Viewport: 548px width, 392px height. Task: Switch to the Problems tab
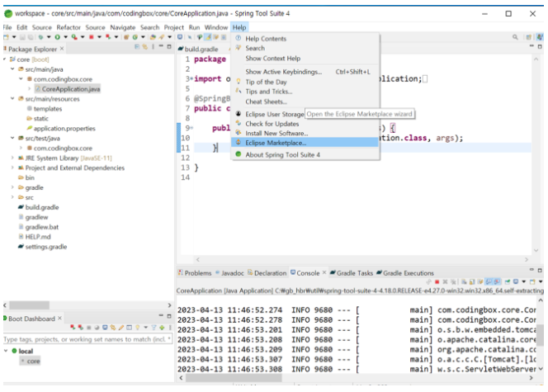coord(197,273)
